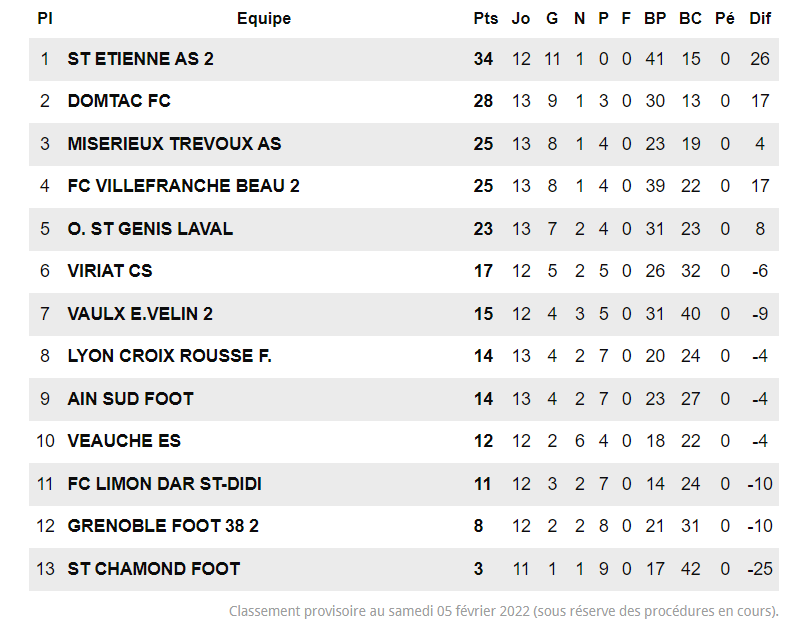The width and height of the screenshot is (797, 631).
Task: Click the BC column header
Action: tap(690, 18)
